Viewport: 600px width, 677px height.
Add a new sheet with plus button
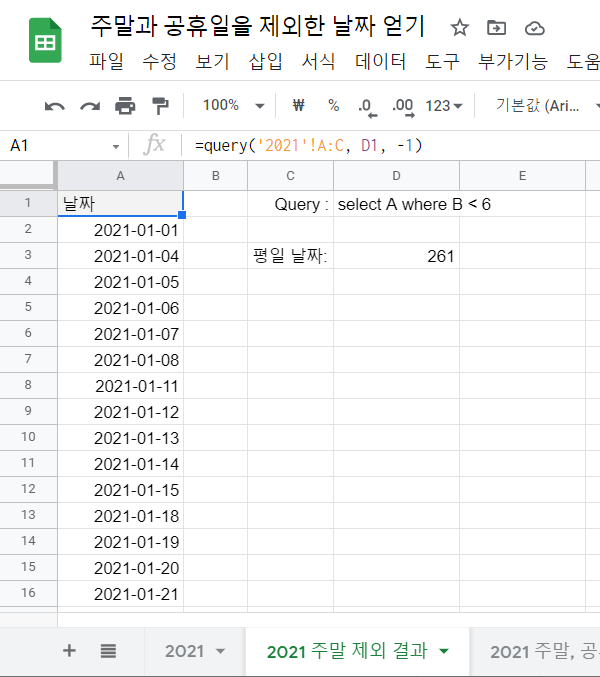(x=69, y=651)
